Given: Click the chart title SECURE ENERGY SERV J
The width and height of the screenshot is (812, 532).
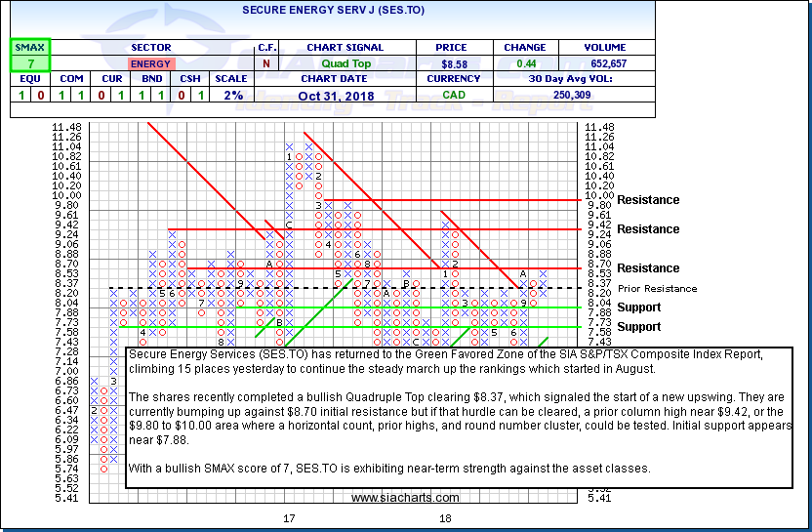Looking at the screenshot, I should 331,9.
